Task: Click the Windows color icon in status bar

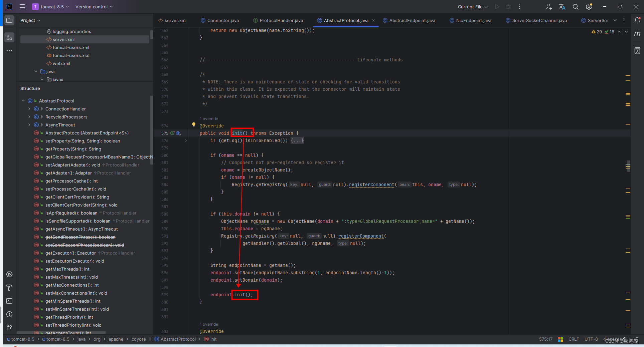Action: pos(561,339)
